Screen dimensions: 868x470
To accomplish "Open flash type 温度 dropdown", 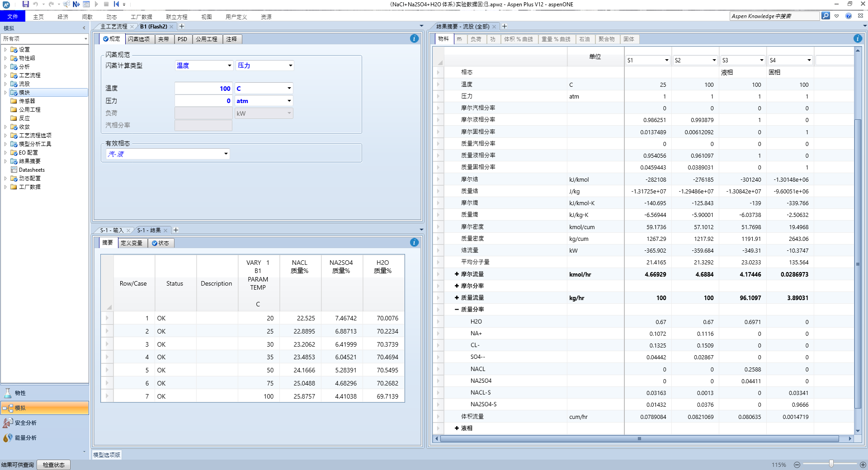I will 229,66.
